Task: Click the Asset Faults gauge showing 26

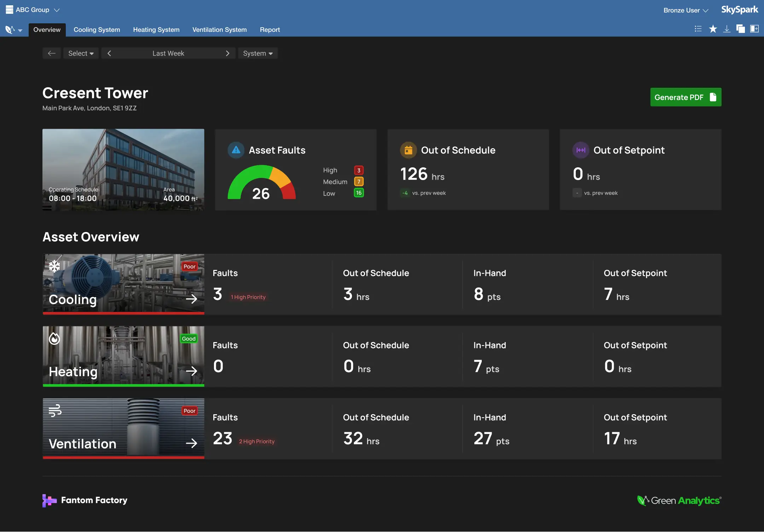Action: (262, 184)
